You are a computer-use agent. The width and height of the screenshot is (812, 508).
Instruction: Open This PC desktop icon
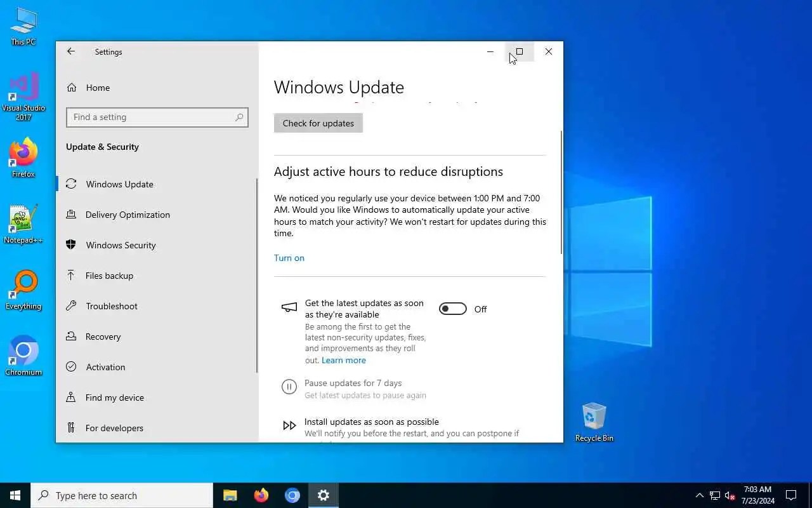pos(23,27)
